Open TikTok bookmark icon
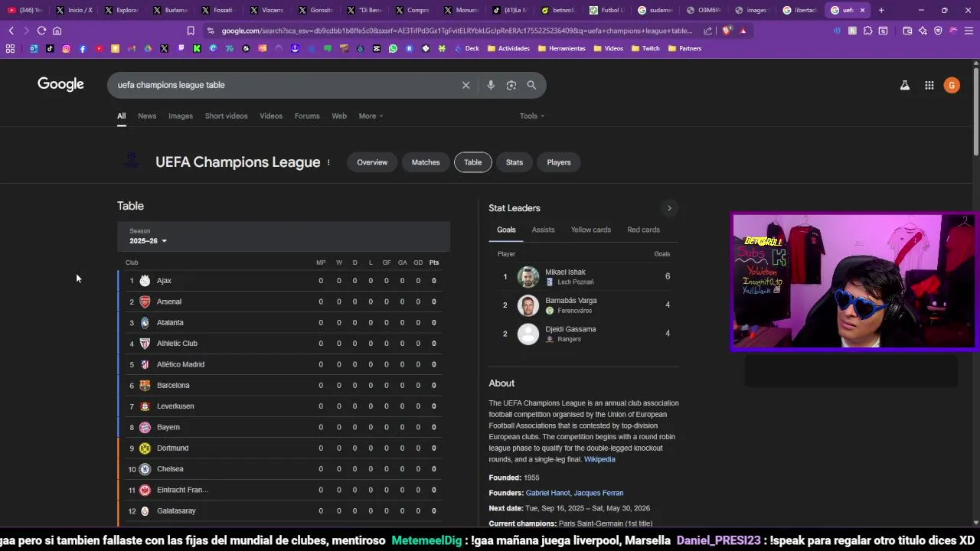980x551 pixels. (50, 48)
